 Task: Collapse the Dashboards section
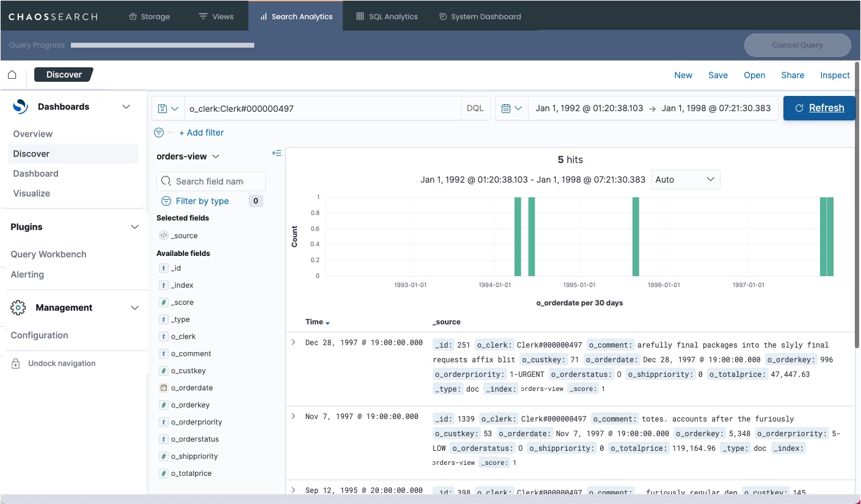tap(126, 107)
